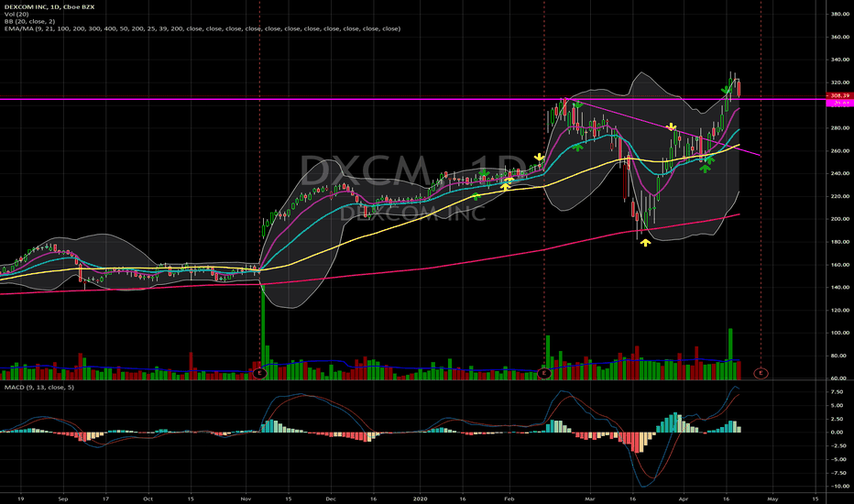Click the 360.00 price axis label
The width and height of the screenshot is (854, 504).
[840, 37]
